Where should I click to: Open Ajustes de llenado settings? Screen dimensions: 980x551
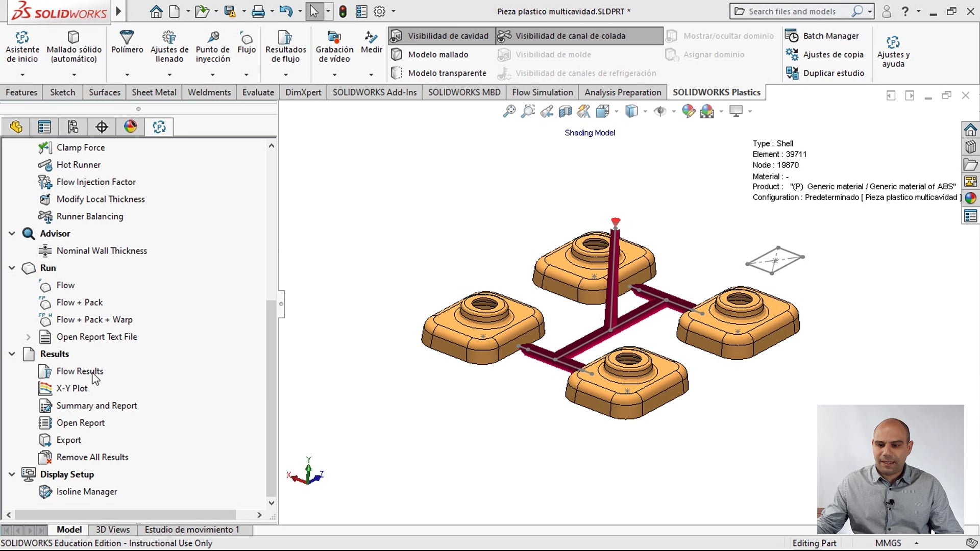pyautogui.click(x=169, y=47)
